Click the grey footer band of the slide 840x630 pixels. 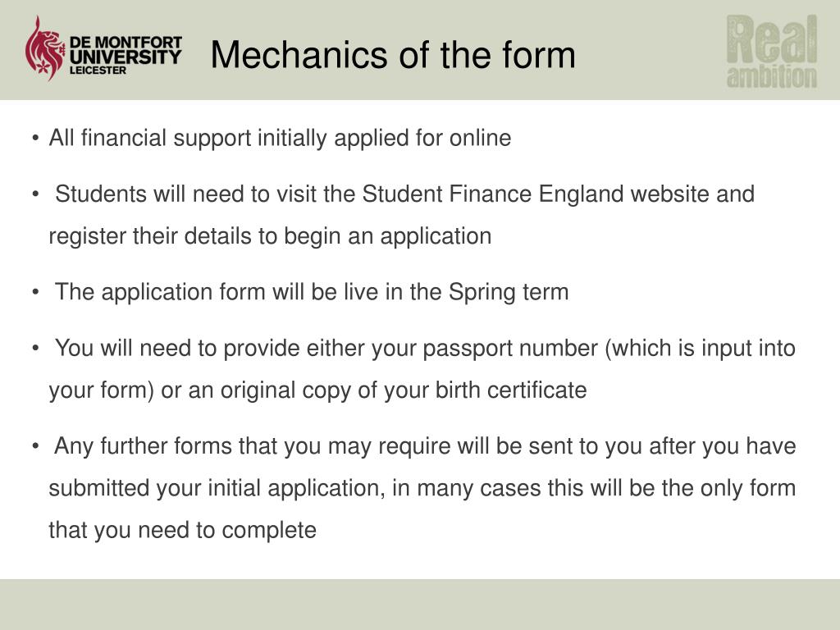(420, 605)
